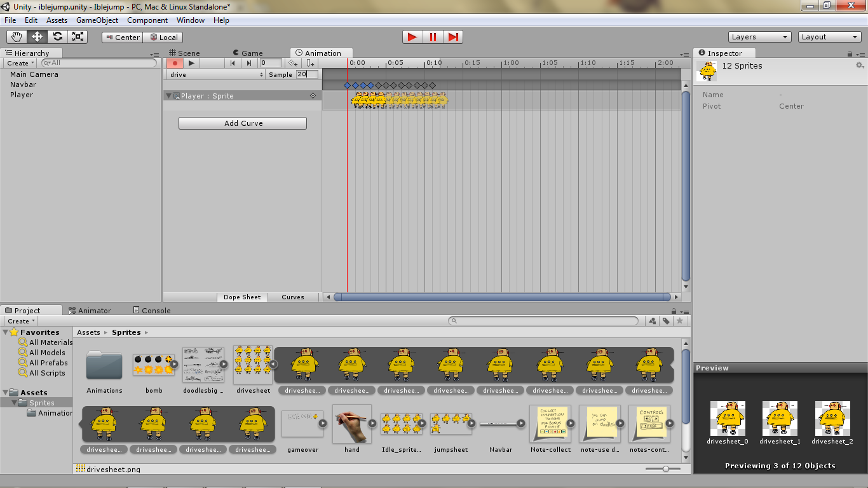Screen dimensions: 868x488
Task: Select the Hand tool in the toolbar
Action: click(17, 36)
